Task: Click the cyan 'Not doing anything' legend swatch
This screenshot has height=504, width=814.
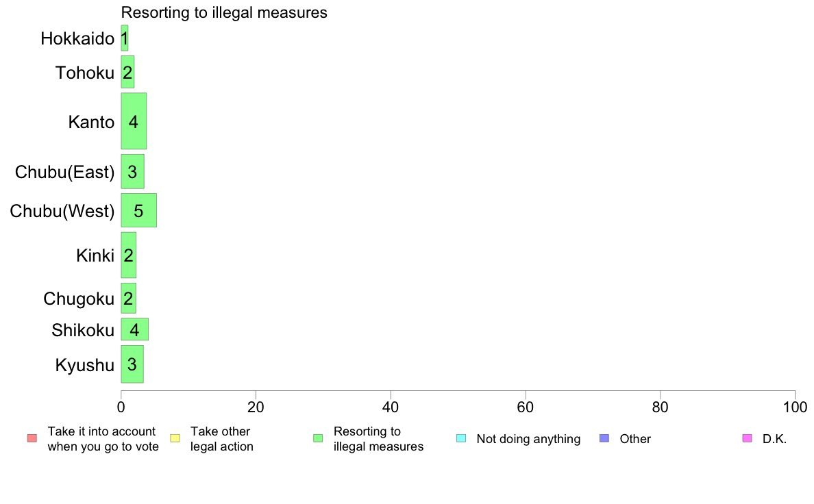Action: click(x=461, y=438)
